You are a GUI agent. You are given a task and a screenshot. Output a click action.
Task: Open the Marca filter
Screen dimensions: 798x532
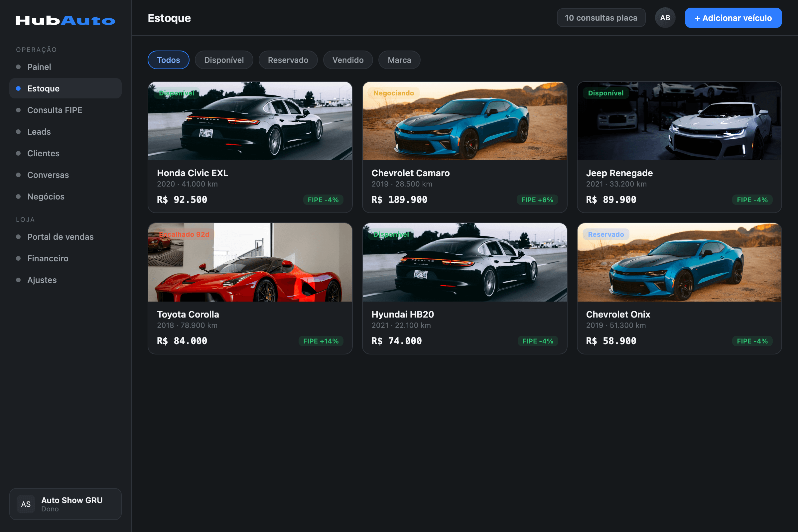click(399, 60)
